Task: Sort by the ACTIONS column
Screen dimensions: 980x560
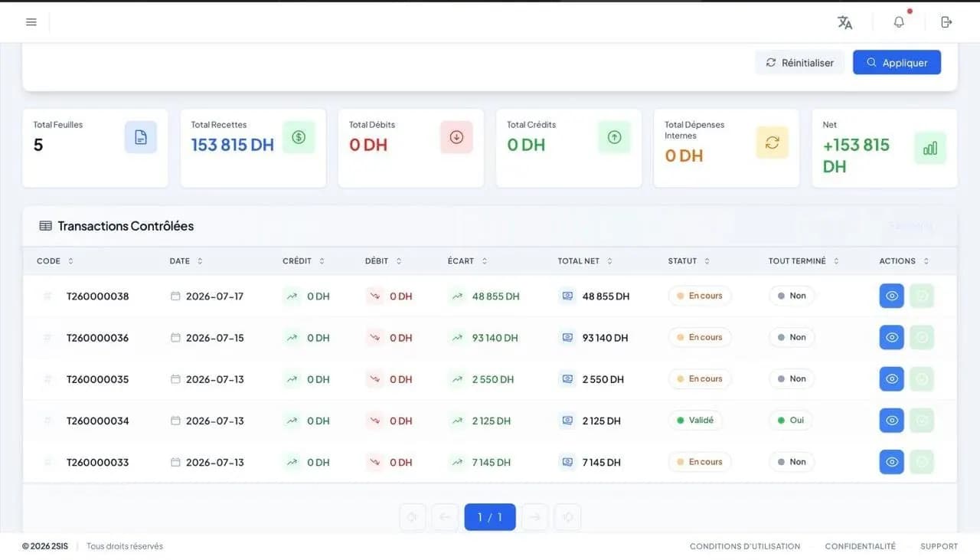Action: tap(904, 261)
